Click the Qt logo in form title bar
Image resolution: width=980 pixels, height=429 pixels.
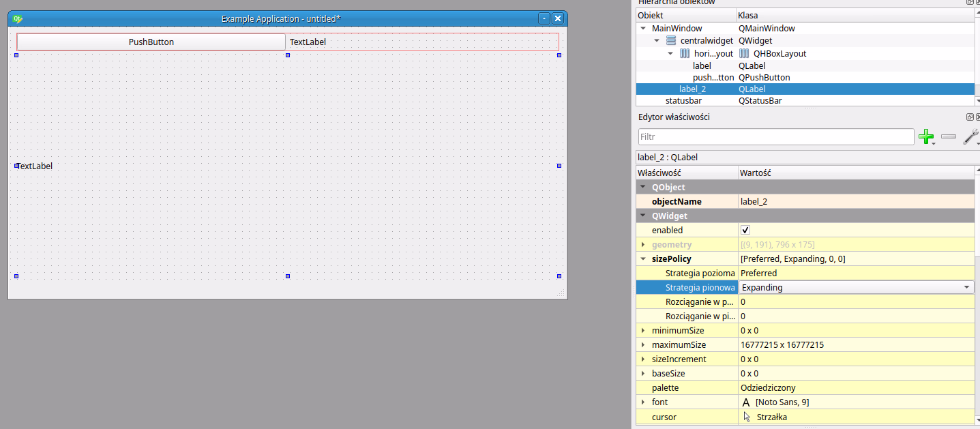point(18,18)
